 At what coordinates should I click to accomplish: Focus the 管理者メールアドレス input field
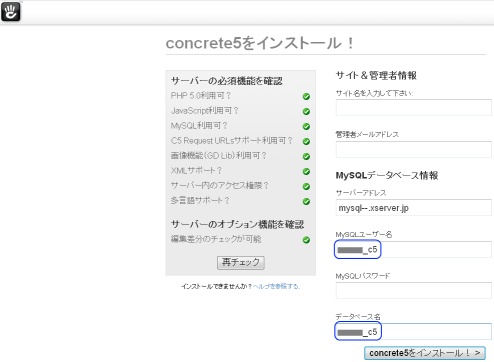[x=413, y=149]
